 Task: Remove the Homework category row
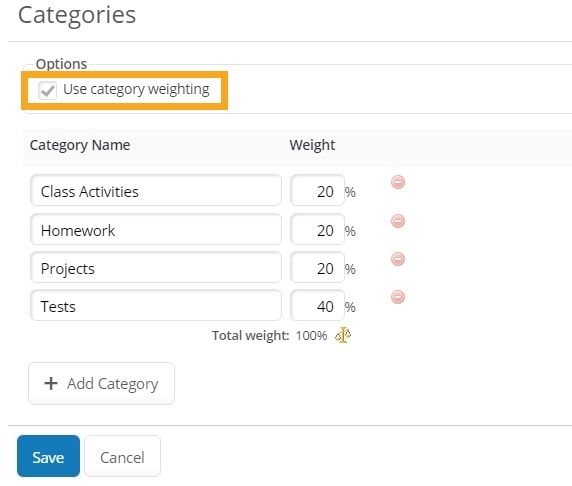click(398, 221)
